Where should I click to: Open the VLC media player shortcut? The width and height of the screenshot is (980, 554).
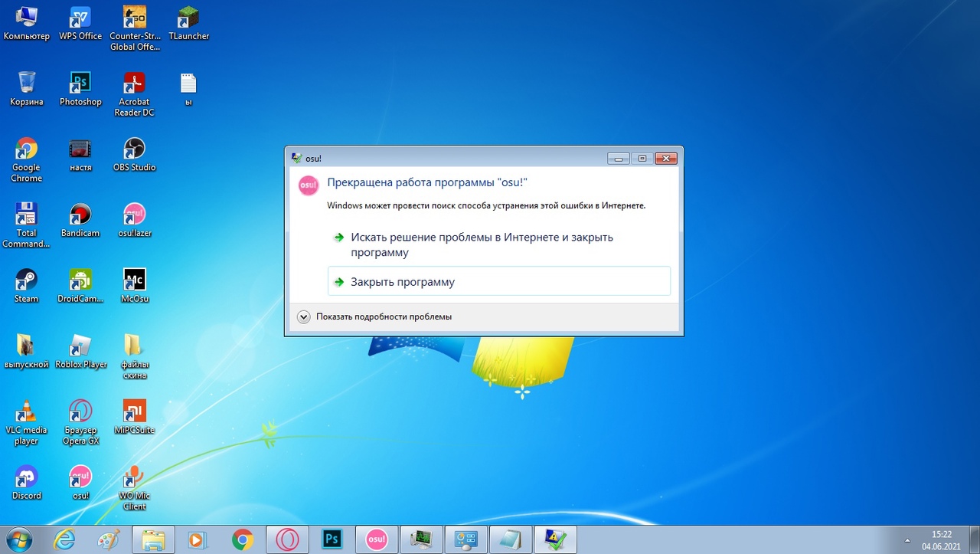coord(26,422)
